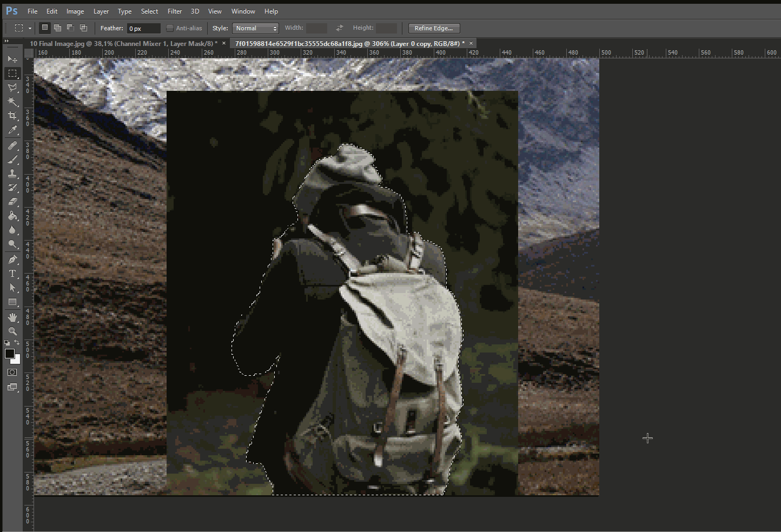This screenshot has width=781, height=532.
Task: Open the File menu
Action: coord(32,11)
